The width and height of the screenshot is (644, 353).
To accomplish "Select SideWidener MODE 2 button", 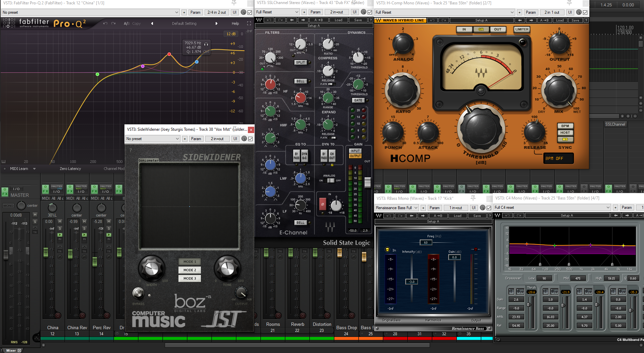I will (190, 270).
